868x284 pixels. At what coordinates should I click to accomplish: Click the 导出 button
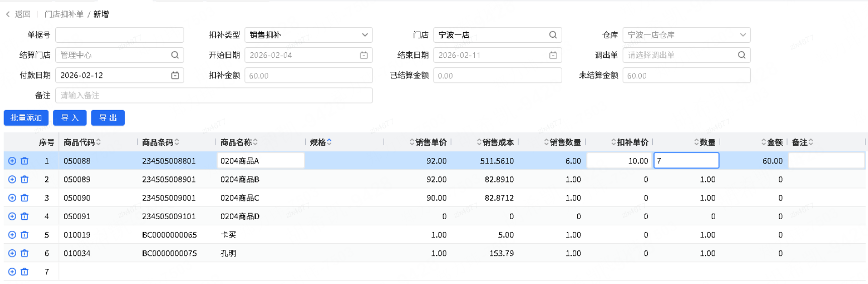click(x=108, y=118)
